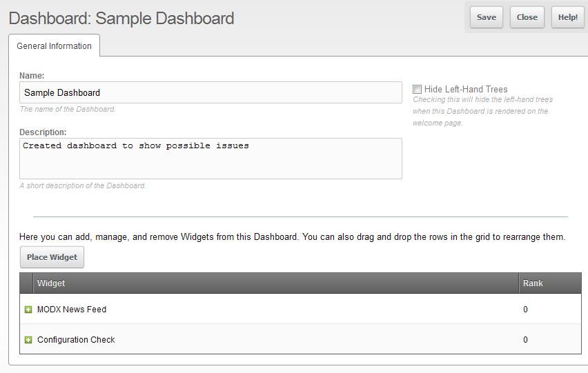Save the dashboard
This screenshot has height=373, width=588.
point(486,17)
